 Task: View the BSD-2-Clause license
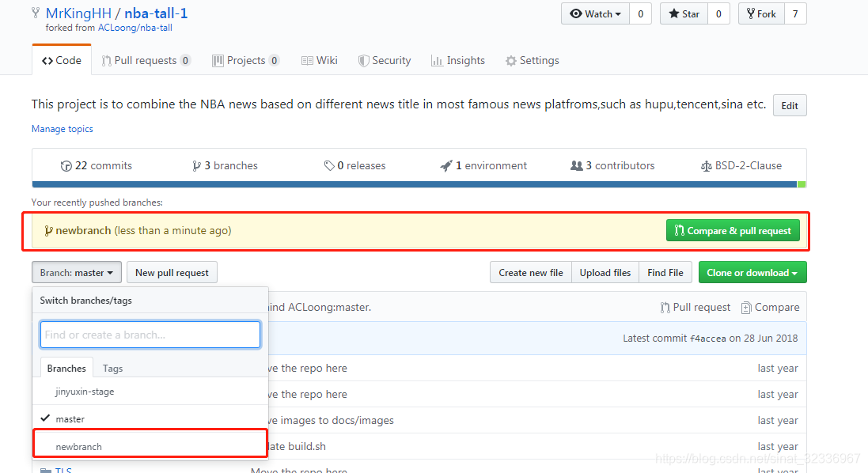pyautogui.click(x=741, y=165)
